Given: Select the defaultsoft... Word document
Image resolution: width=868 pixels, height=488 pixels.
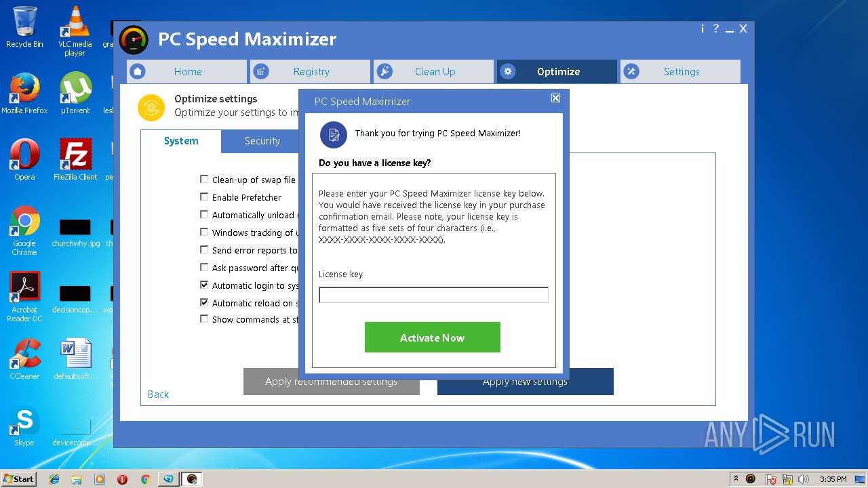Looking at the screenshot, I should pos(75,359).
